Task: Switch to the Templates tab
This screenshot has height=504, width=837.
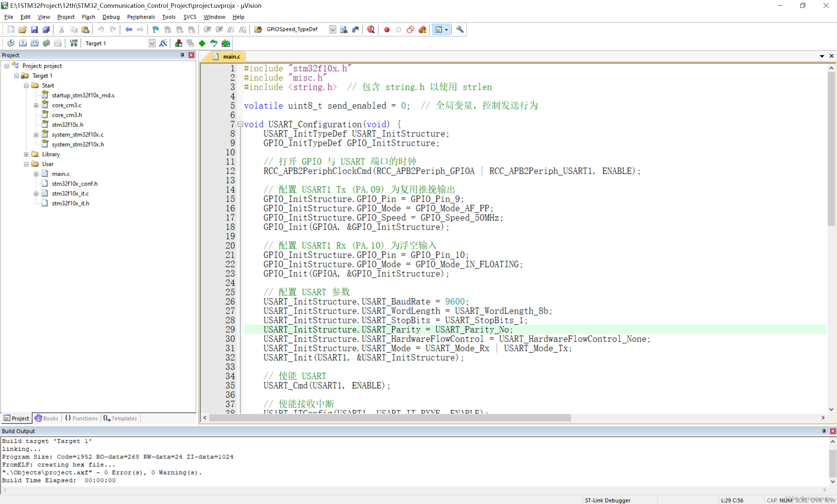Action: 120,418
